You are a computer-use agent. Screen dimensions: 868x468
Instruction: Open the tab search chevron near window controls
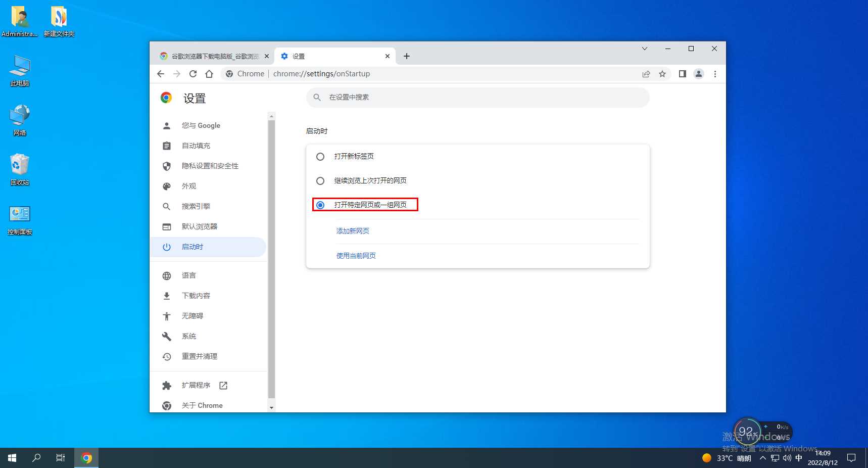pos(644,49)
